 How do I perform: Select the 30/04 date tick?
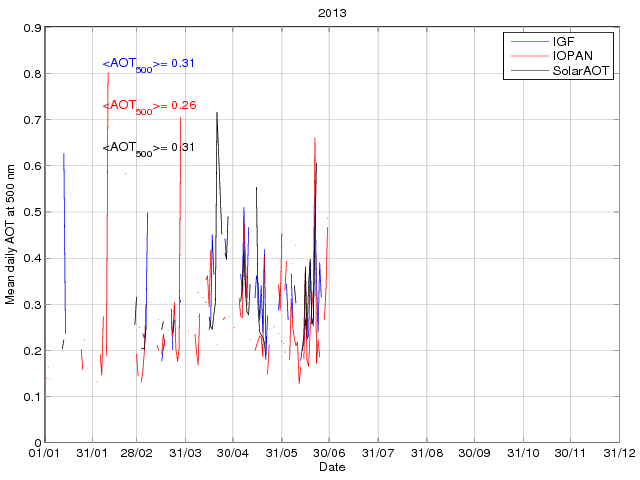233,454
